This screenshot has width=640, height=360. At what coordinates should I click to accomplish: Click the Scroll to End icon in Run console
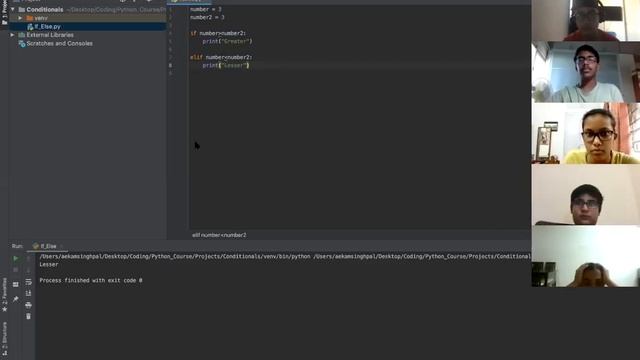(28, 293)
